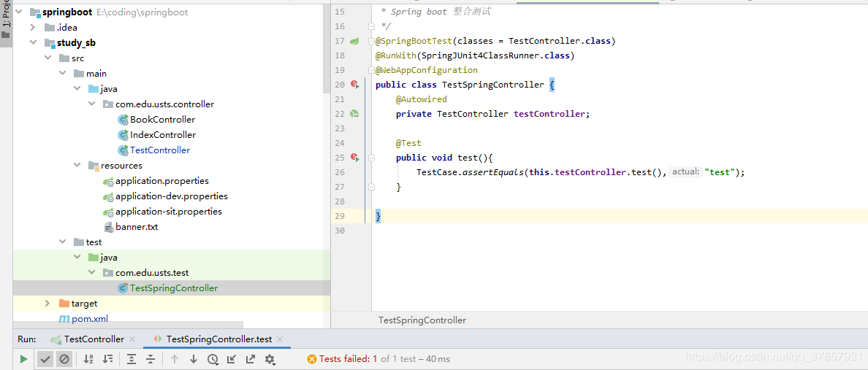Click the method fold end marker at line 27

371,187
